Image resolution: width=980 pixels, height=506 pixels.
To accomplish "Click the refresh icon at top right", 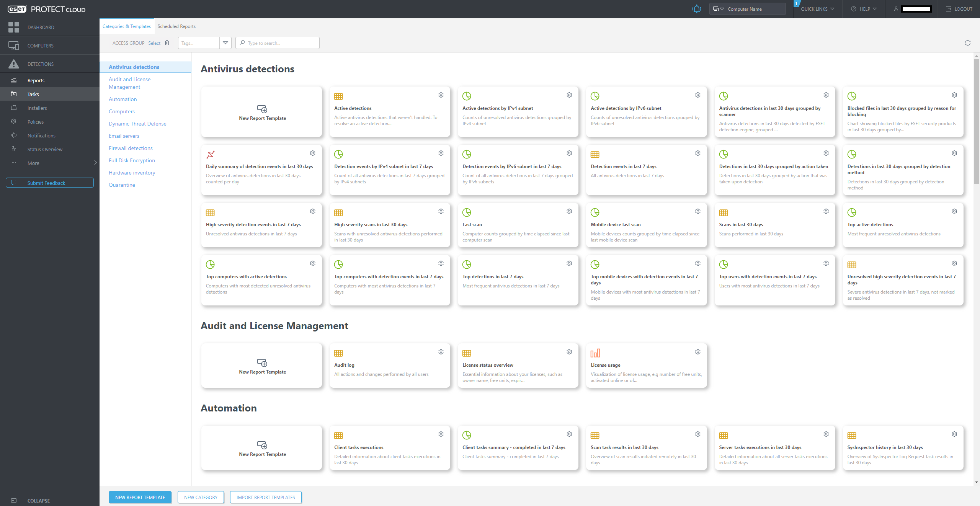I will pos(967,43).
